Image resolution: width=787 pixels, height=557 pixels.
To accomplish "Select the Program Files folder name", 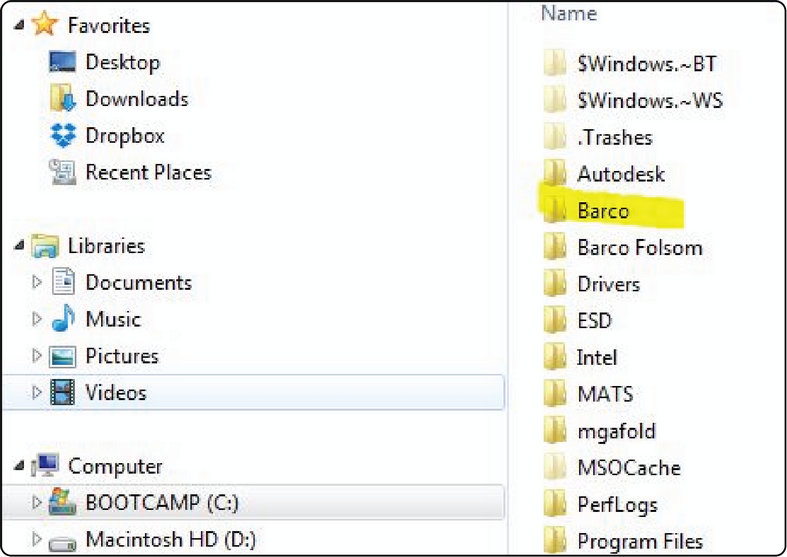I will (640, 541).
